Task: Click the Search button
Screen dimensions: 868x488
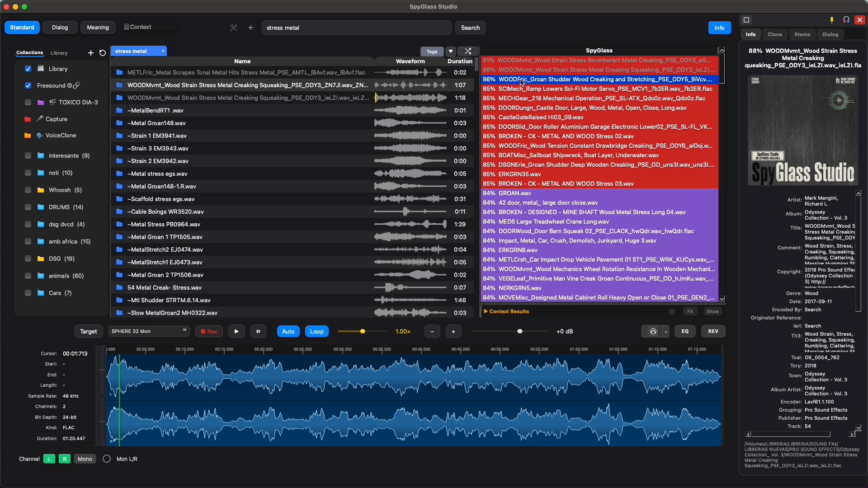Action: point(470,28)
